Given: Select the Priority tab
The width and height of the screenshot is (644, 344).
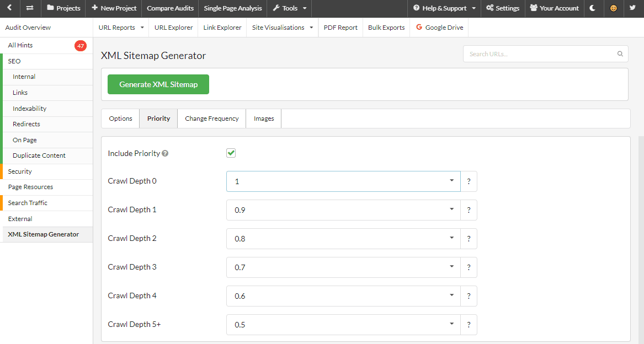Looking at the screenshot, I should 158,119.
